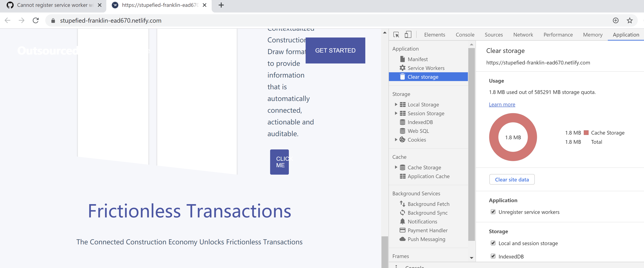This screenshot has height=268, width=644.
Task: Select the Notifications service panel
Action: (422, 222)
